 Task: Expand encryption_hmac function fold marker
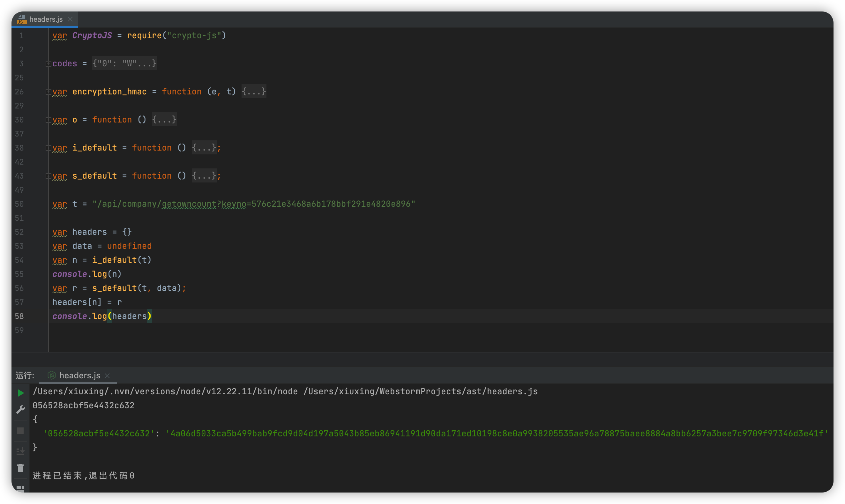(x=48, y=92)
